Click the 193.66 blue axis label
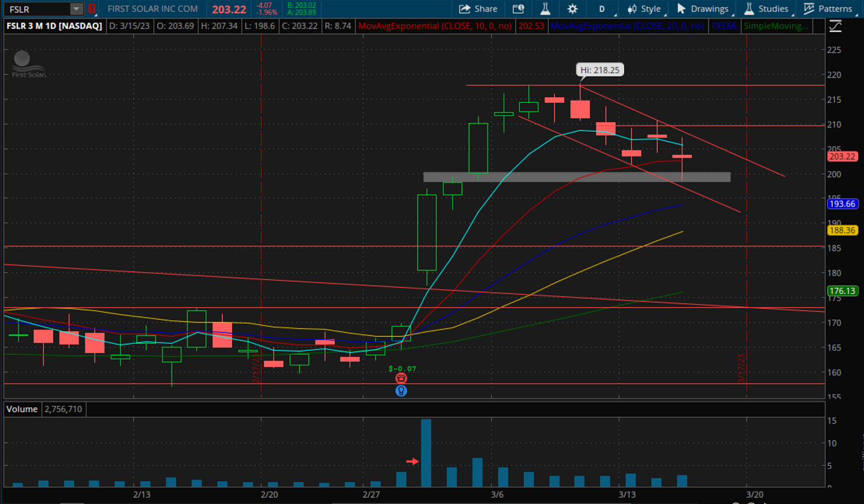Image resolution: width=864 pixels, height=504 pixels. 842,204
